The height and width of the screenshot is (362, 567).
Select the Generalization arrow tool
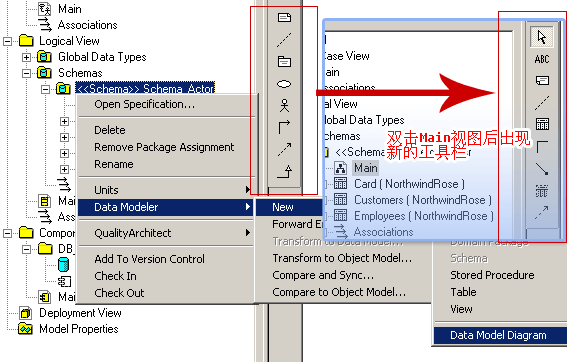pyautogui.click(x=285, y=171)
